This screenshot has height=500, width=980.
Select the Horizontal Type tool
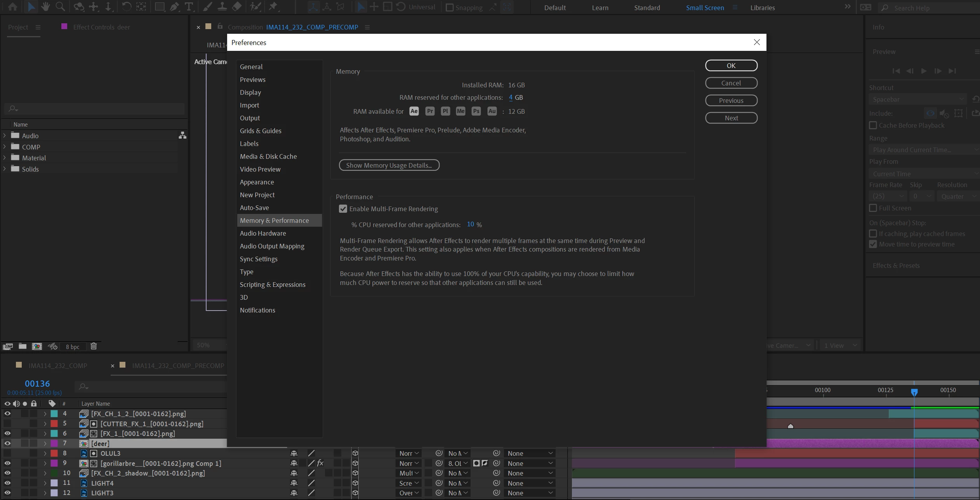tap(189, 7)
